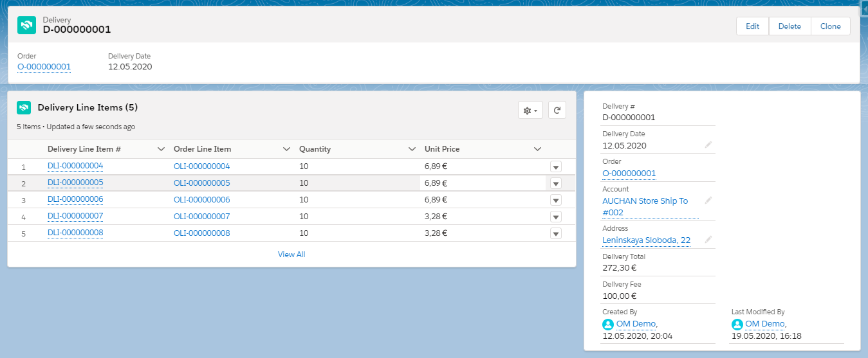Screen dimensions: 868x358
Task: Open order O-000000001 link in header
Action: point(44,67)
